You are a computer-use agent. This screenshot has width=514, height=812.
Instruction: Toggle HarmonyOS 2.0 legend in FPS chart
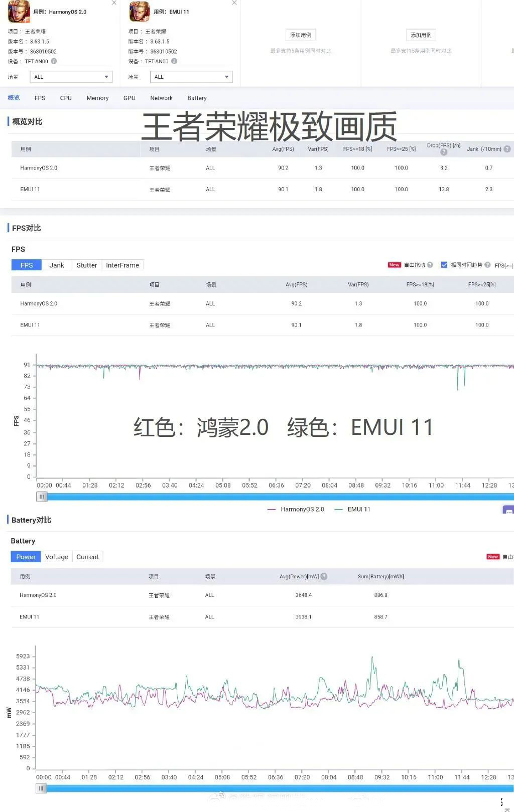click(296, 509)
